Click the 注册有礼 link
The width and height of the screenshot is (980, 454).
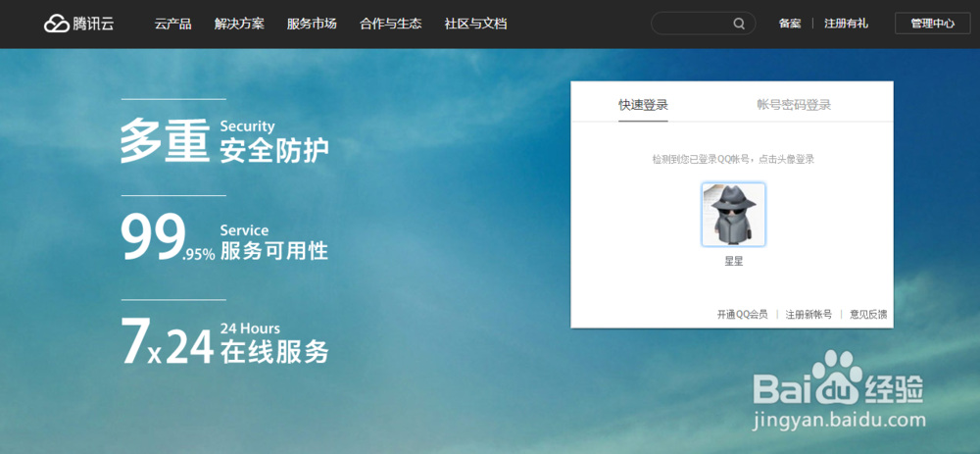coord(847,24)
